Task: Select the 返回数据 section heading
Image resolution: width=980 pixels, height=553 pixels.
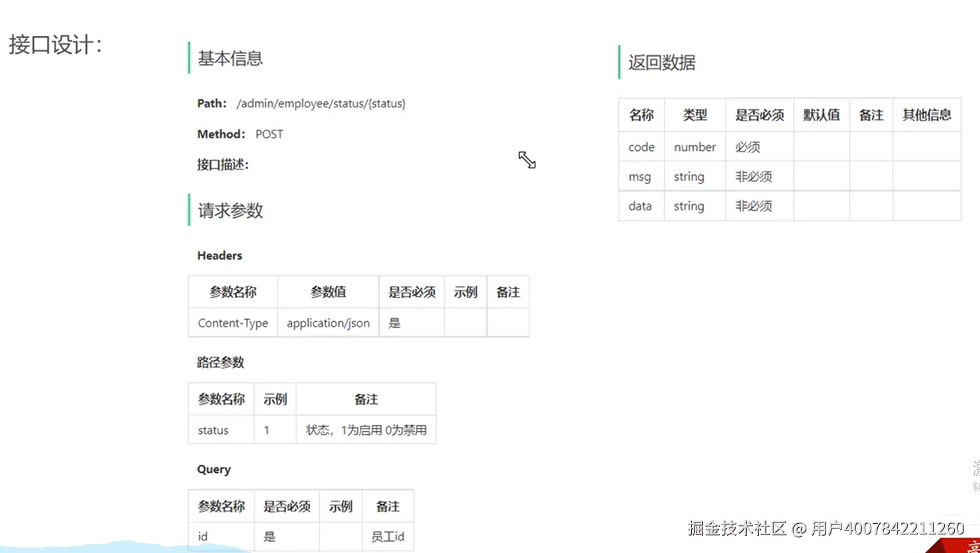Action: pos(661,63)
